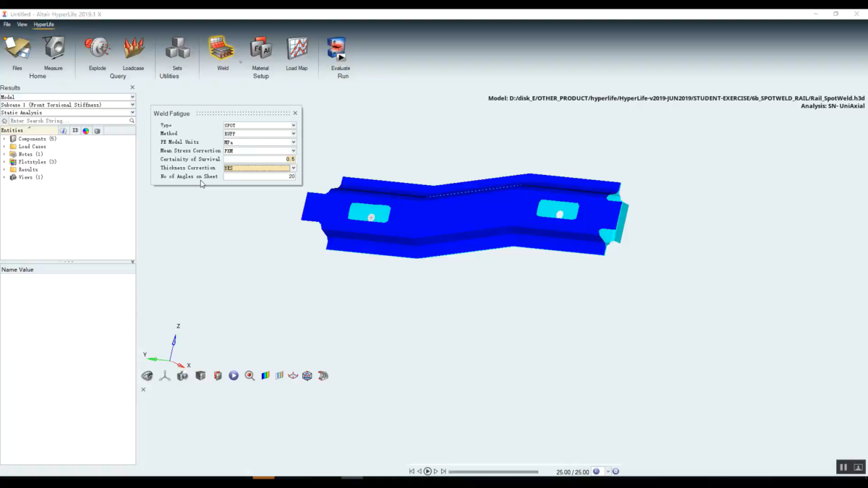Click the blue play animation icon in the view toolbar
The width and height of the screenshot is (868, 488).
(234, 376)
